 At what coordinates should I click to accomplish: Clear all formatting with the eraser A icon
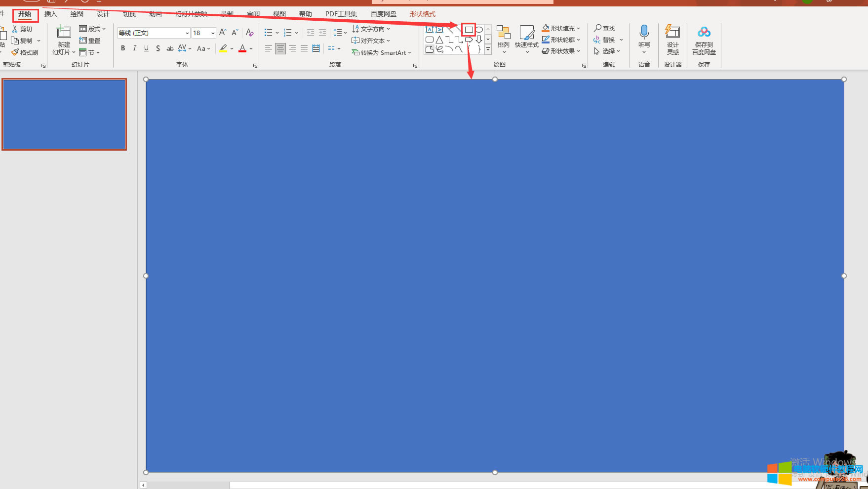pos(249,33)
